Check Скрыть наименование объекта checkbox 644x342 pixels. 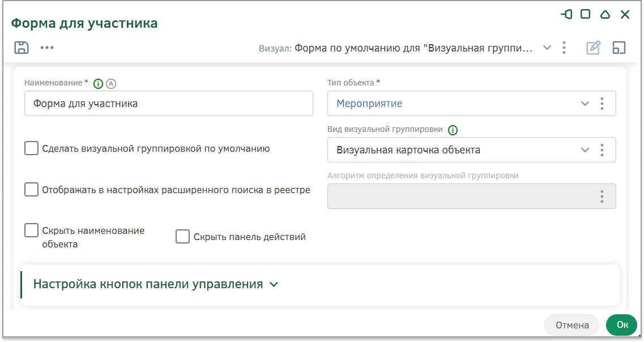coord(31,230)
